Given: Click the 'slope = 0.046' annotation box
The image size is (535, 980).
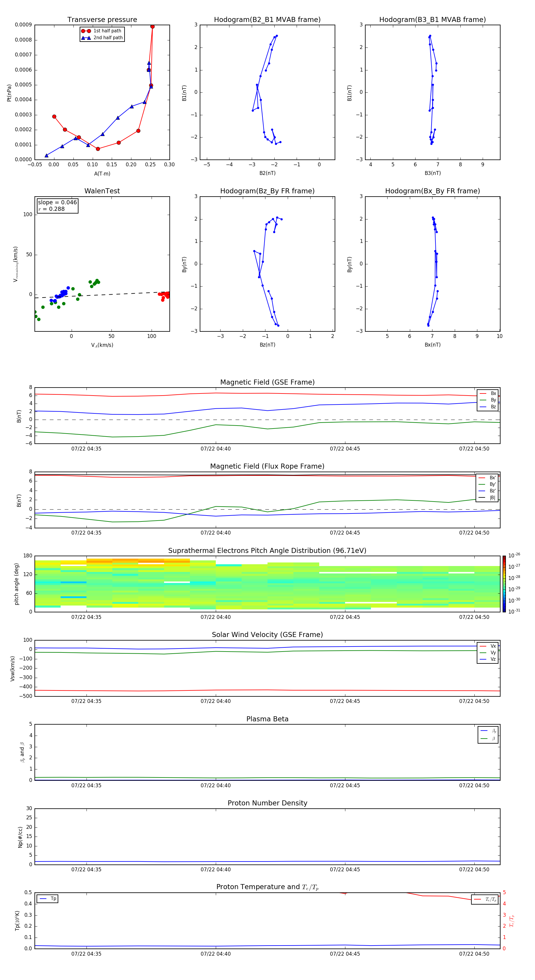Looking at the screenshot, I should coord(57,206).
